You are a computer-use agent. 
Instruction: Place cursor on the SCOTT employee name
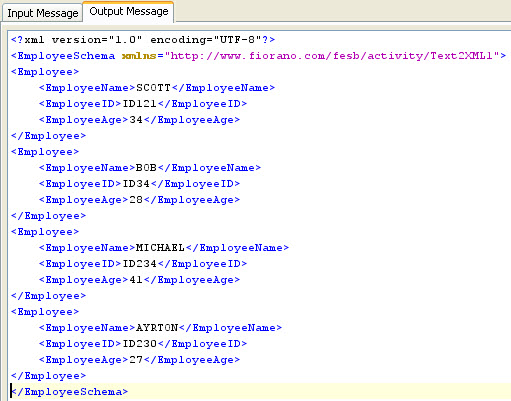(x=153, y=88)
